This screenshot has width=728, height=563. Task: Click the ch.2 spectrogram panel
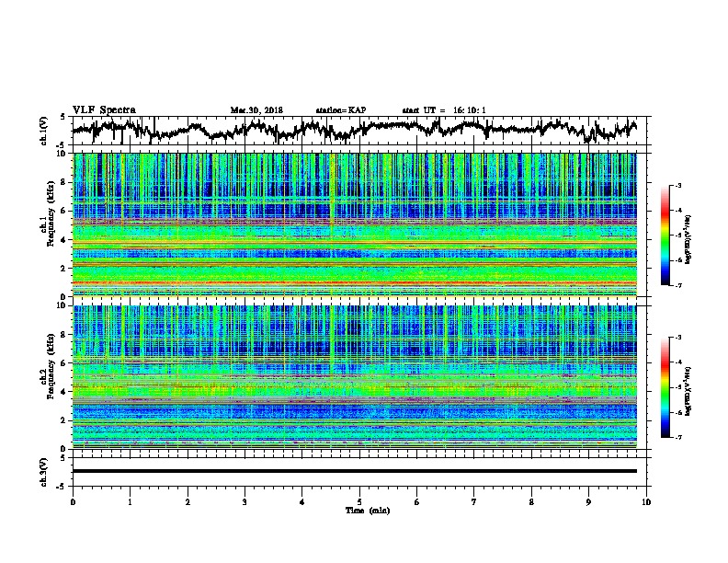(x=355, y=377)
